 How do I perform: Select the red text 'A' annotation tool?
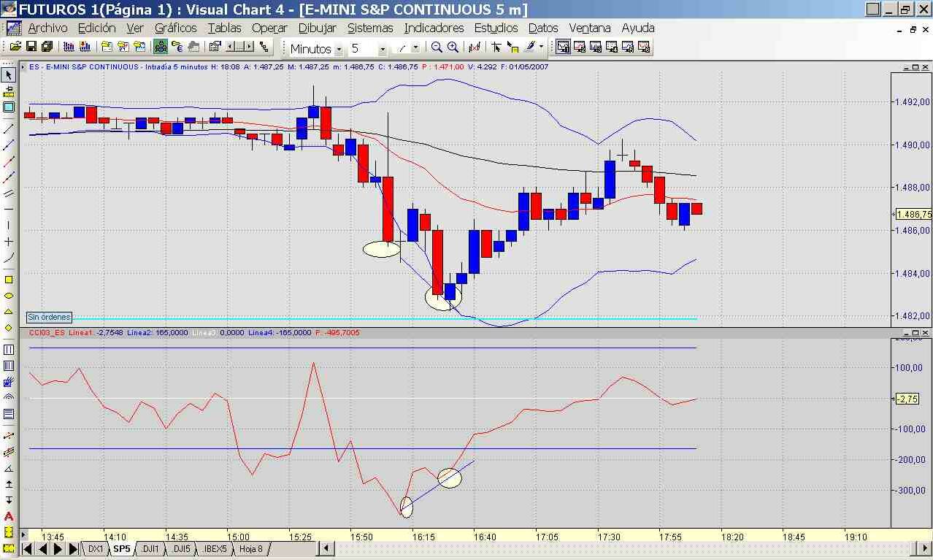click(9, 516)
